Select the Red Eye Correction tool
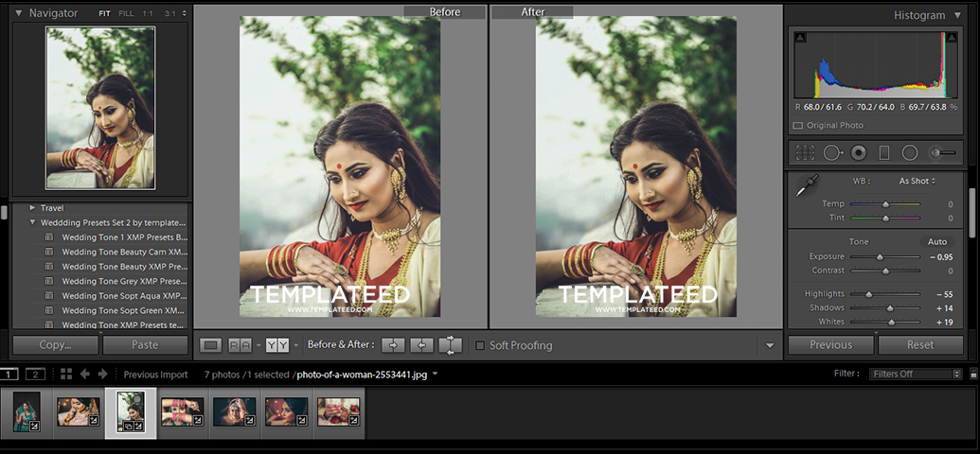 pos(858,152)
